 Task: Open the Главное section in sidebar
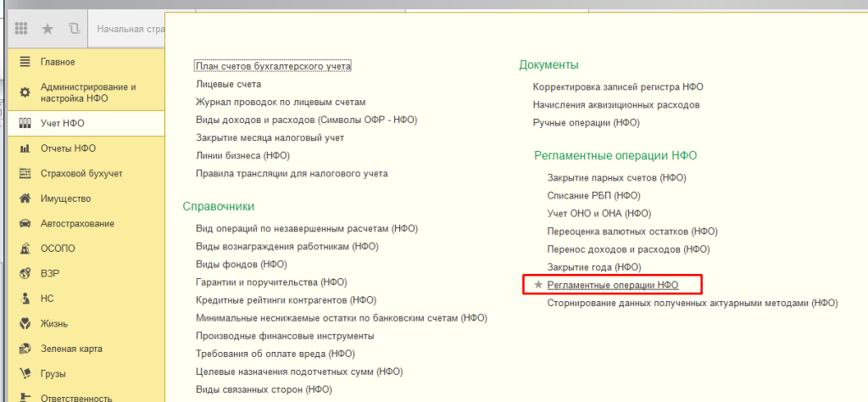click(x=58, y=62)
